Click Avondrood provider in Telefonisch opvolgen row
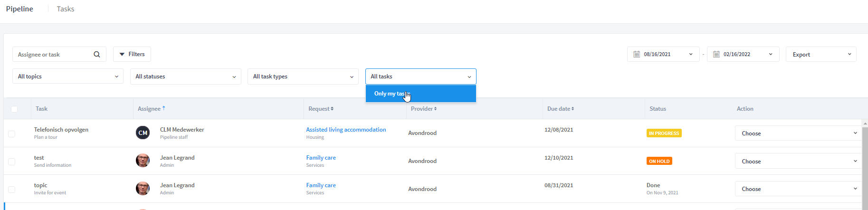This screenshot has width=868, height=210. coord(422,133)
